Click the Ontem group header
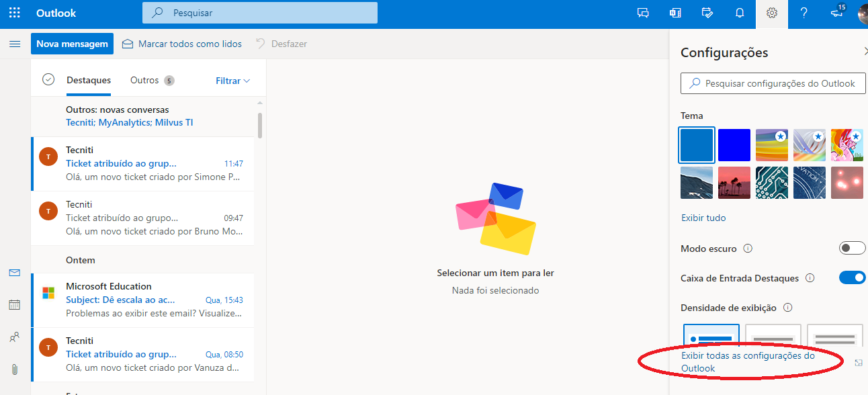868x395 pixels. (x=143, y=260)
